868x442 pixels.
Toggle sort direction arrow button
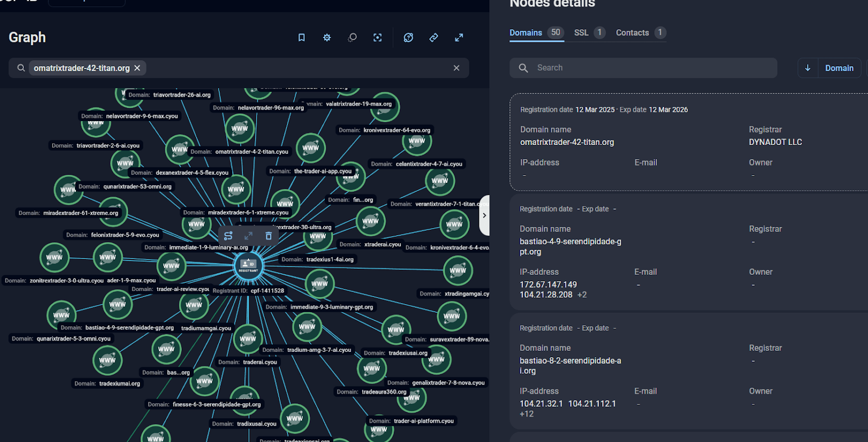click(808, 68)
